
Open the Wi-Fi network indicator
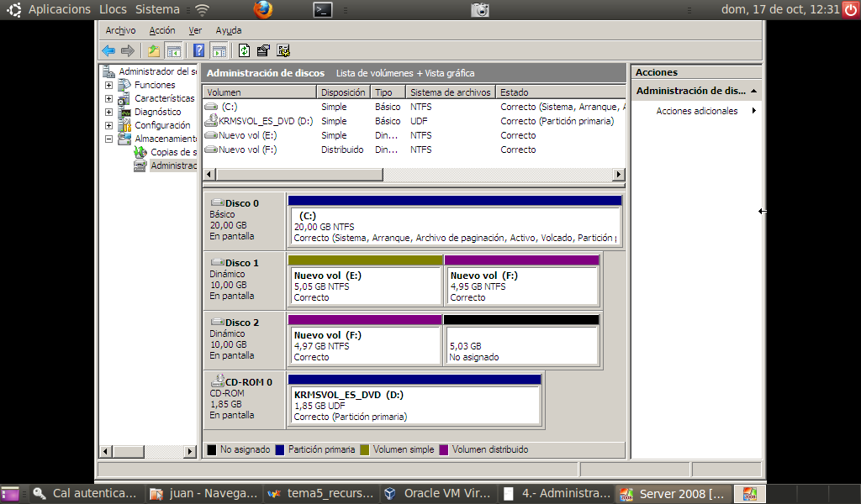click(x=202, y=10)
